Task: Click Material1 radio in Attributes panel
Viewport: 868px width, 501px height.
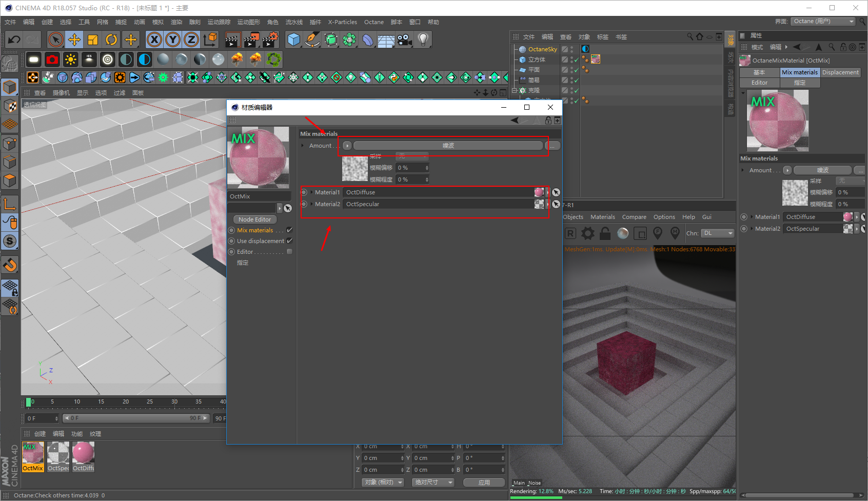Action: [x=744, y=217]
